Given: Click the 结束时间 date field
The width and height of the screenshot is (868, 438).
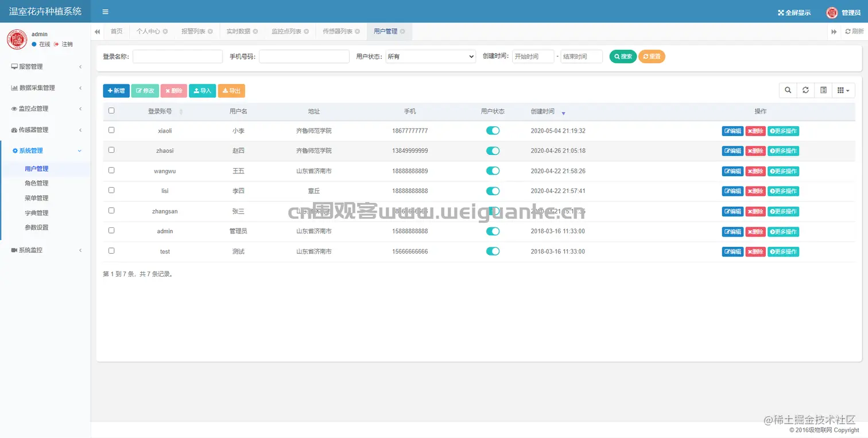Looking at the screenshot, I should pos(582,56).
